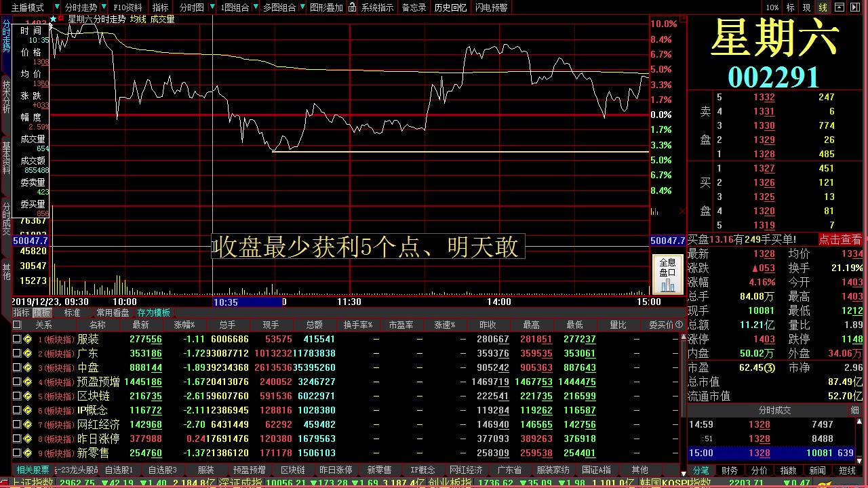Switch to the 分时成交 side tab
868x488 pixels.
tap(6, 218)
